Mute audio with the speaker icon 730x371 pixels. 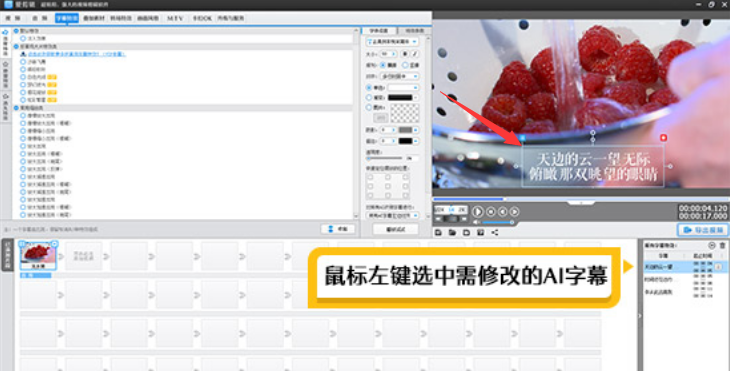(476, 223)
